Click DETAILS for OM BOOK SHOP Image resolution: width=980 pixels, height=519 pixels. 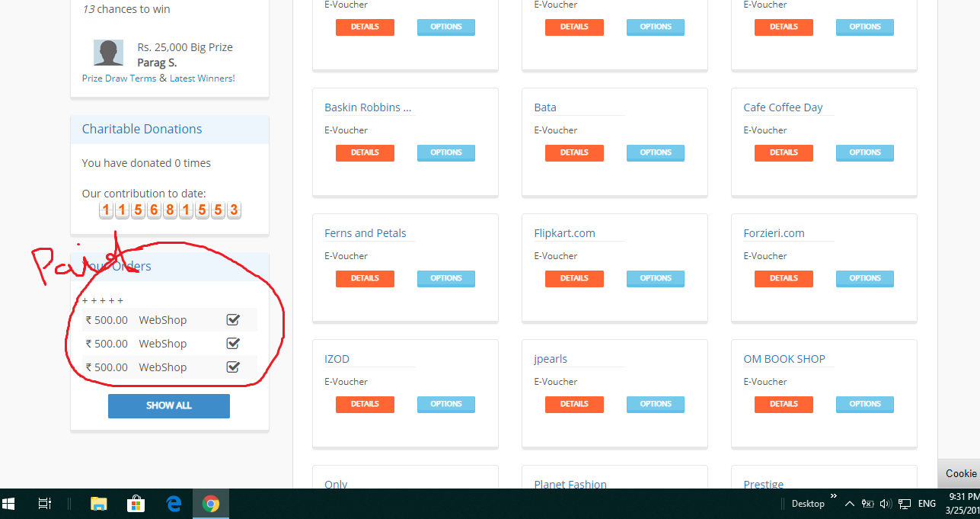pos(784,404)
